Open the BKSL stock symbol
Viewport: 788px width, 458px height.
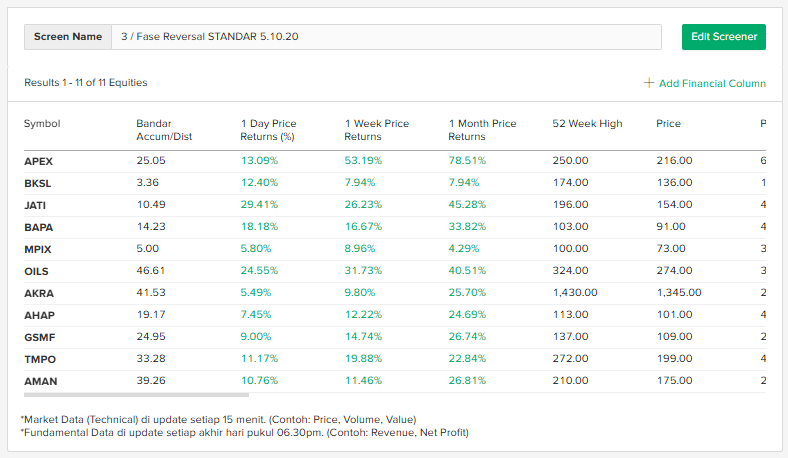pyautogui.click(x=37, y=182)
